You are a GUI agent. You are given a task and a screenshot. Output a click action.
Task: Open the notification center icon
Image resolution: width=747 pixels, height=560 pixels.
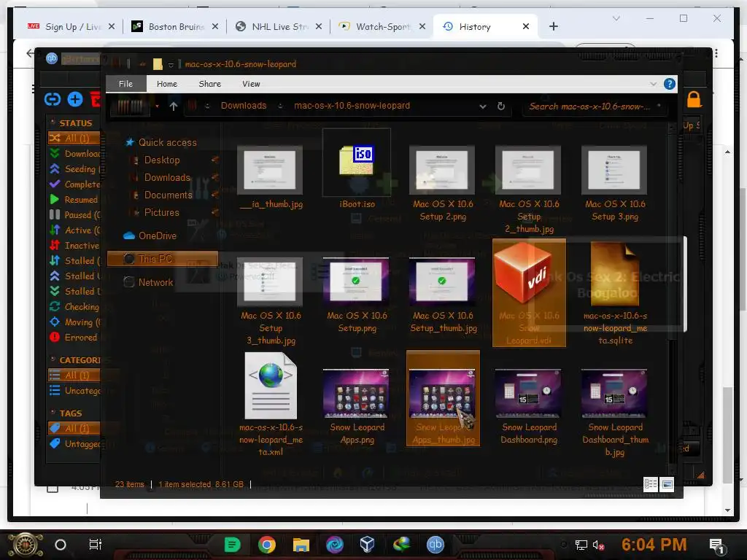coord(716,545)
